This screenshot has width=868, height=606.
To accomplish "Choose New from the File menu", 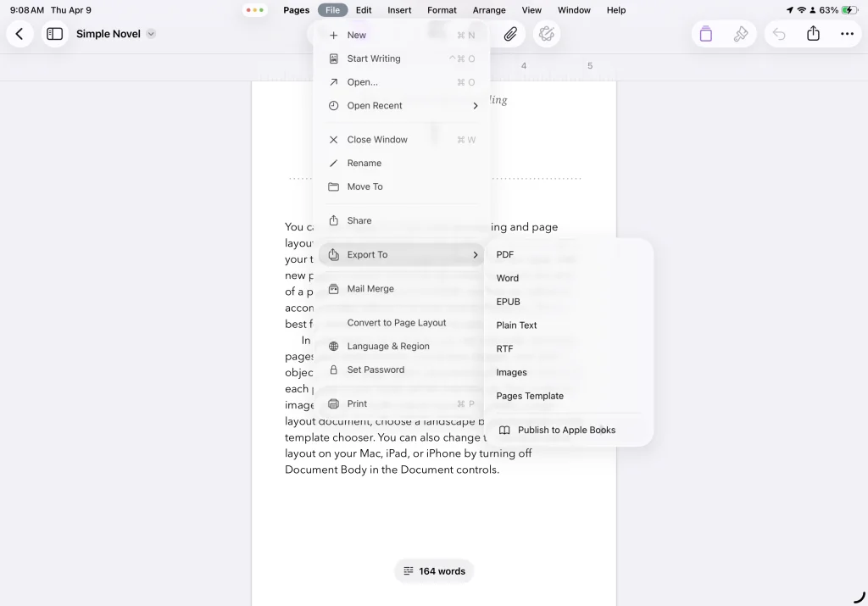I will point(402,35).
